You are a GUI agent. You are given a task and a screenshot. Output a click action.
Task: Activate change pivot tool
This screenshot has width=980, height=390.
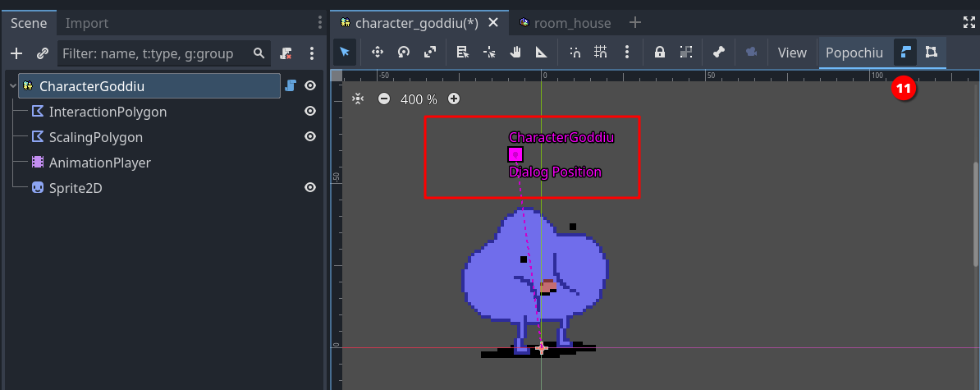489,53
